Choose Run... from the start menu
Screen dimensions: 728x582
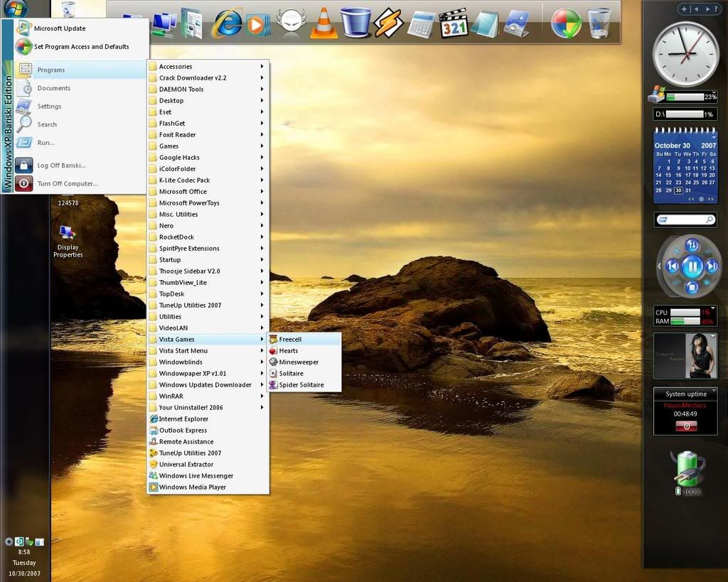click(80, 143)
